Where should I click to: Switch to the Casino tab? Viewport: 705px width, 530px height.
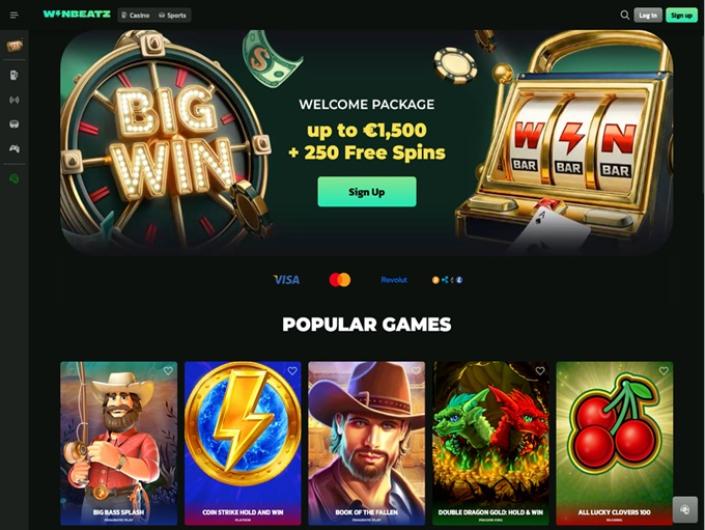(135, 15)
